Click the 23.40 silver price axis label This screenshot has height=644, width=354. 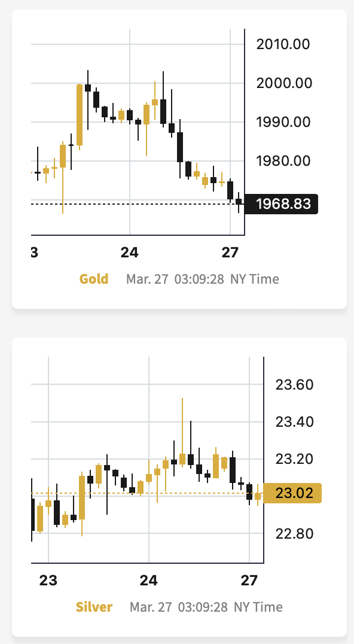click(x=295, y=422)
